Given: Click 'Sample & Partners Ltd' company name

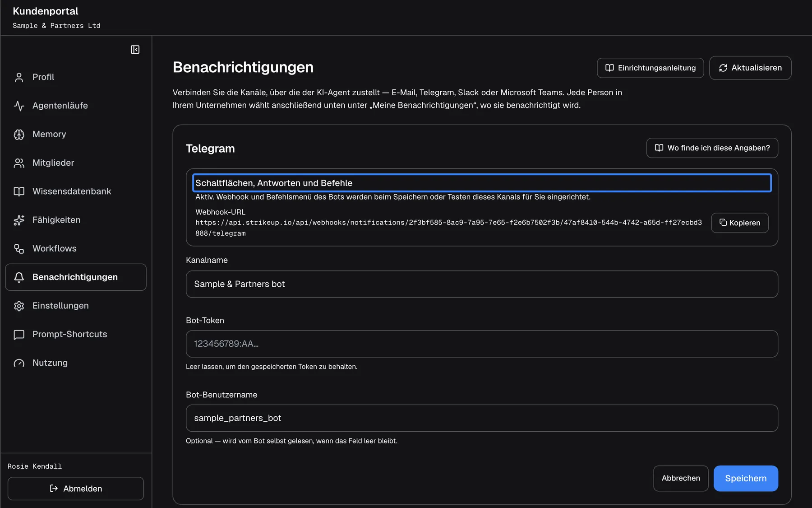Looking at the screenshot, I should (56, 26).
